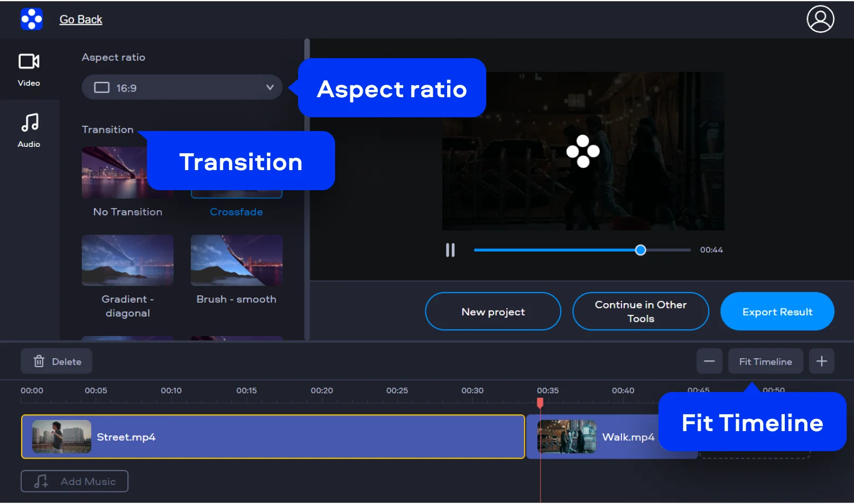Click the video progress slider handle
Image resolution: width=854 pixels, height=504 pixels.
(x=640, y=250)
